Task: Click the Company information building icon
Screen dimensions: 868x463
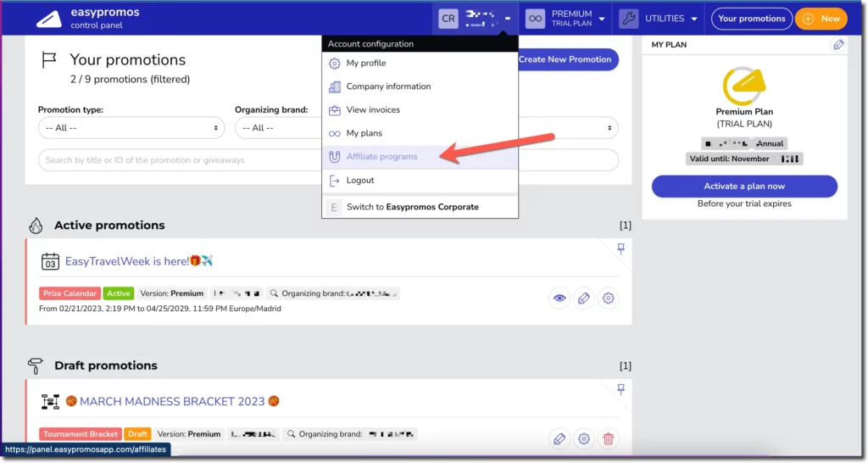Action: (x=334, y=87)
